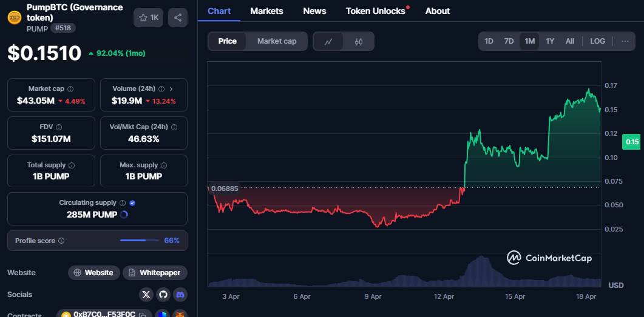Click the 9 Apr date label
The width and height of the screenshot is (644, 317).
(x=373, y=296)
